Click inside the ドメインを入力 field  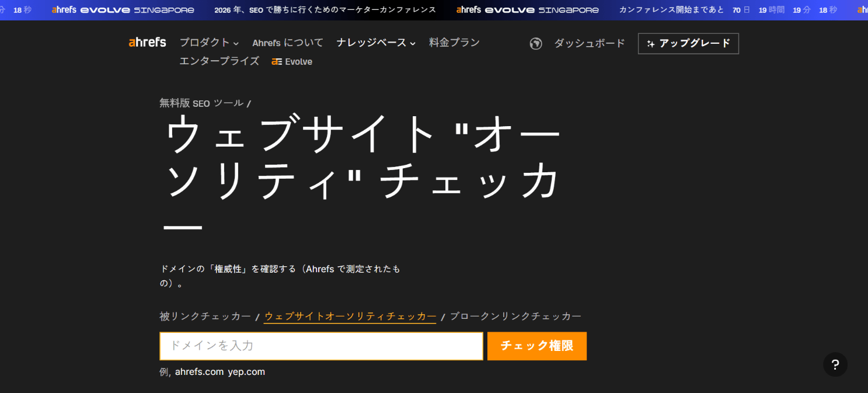pos(321,346)
